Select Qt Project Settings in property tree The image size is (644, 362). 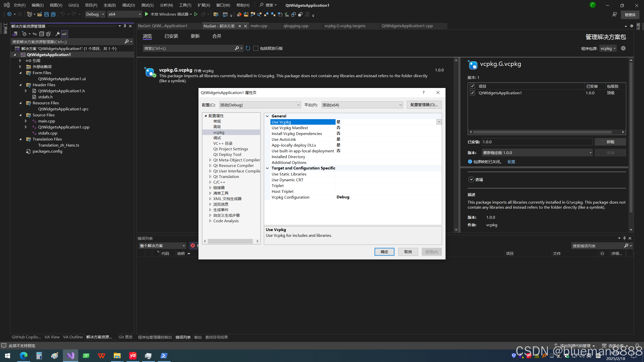(230, 149)
